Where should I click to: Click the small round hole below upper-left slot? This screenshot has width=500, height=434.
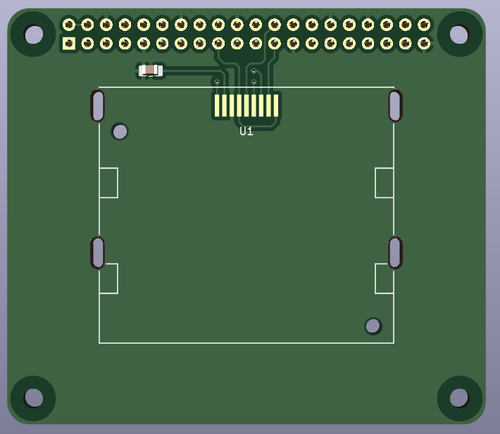120,131
